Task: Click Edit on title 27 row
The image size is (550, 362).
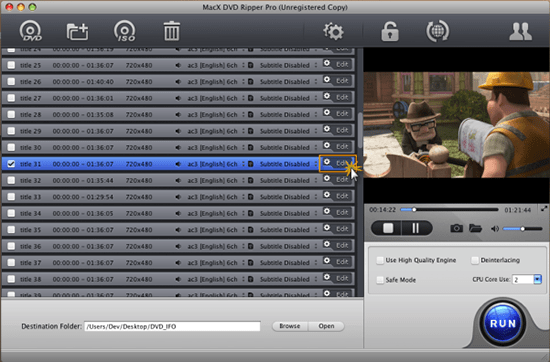Action: pos(342,97)
